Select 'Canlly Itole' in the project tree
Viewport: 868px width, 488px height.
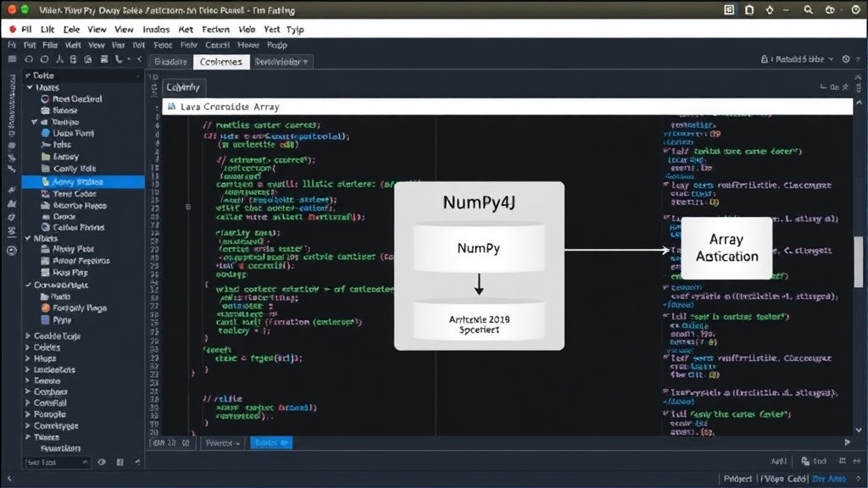[75, 169]
